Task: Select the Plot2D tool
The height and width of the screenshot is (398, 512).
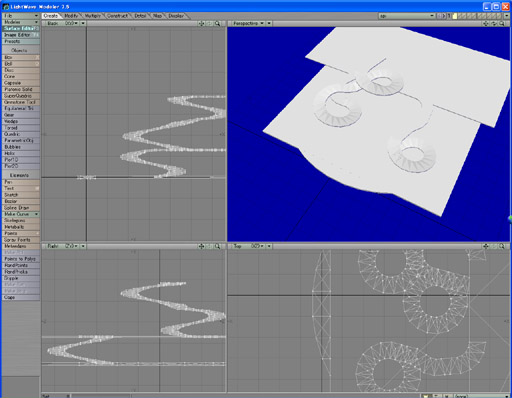Action: 21,166
